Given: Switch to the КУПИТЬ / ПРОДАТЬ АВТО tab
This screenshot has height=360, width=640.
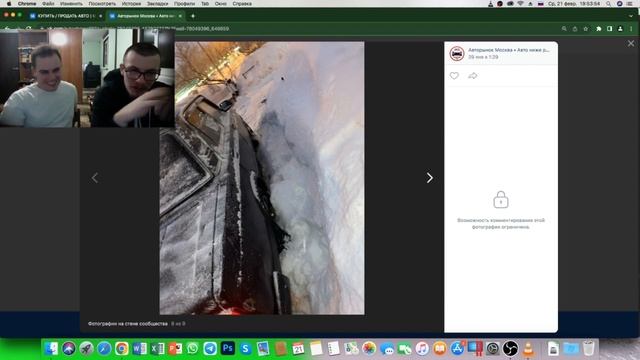Looking at the screenshot, I should click(x=65, y=16).
